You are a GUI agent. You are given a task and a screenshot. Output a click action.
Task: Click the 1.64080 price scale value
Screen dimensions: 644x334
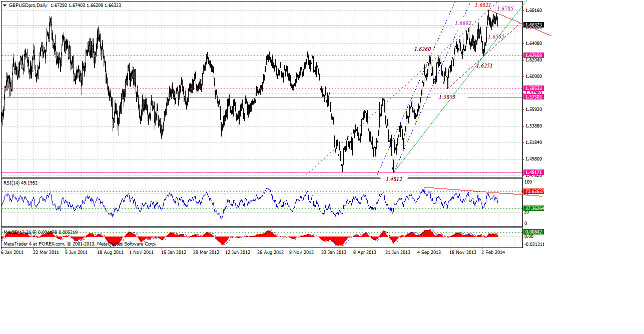point(534,43)
